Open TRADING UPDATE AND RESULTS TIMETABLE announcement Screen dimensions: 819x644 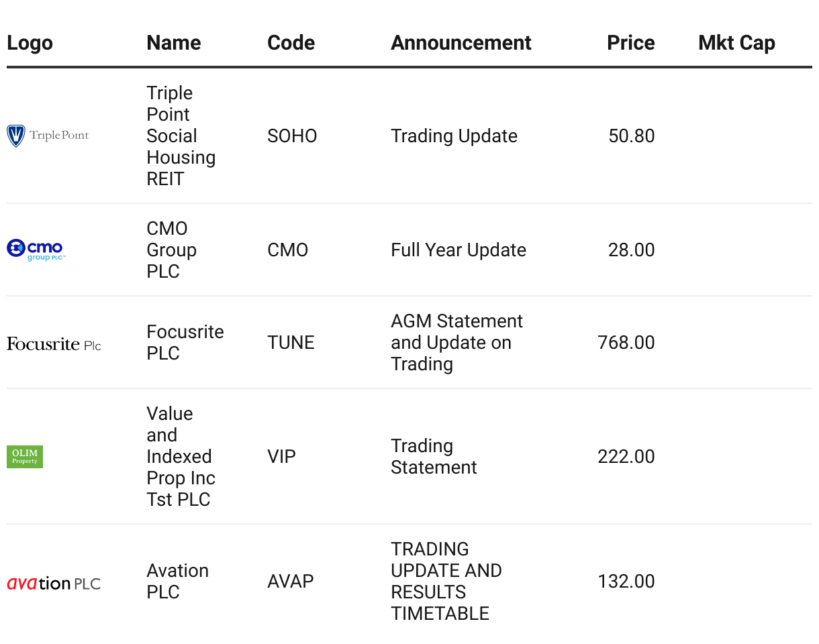coord(446,582)
